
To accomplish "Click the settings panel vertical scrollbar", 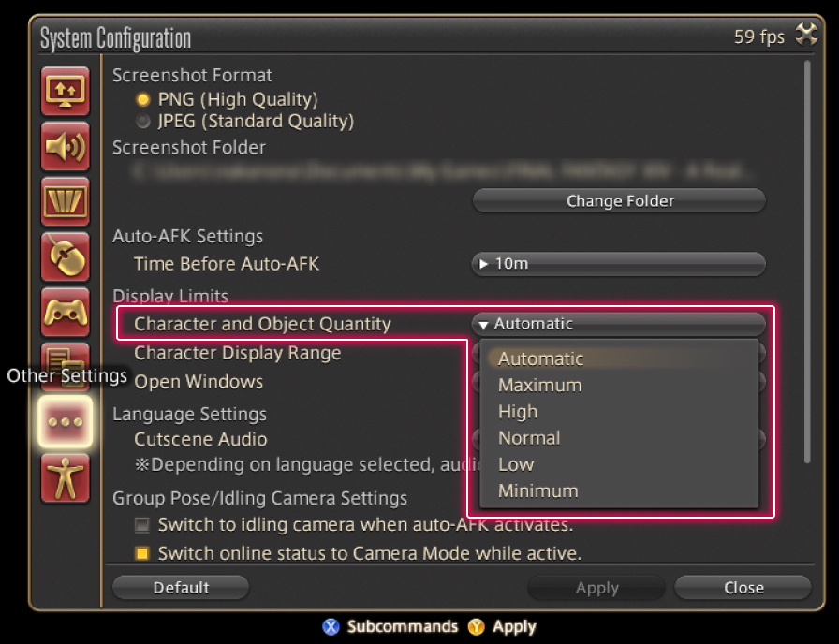I will point(807,262).
